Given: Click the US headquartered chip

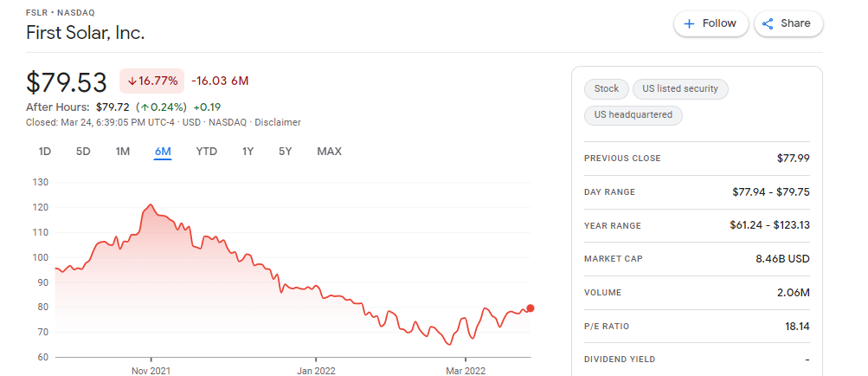Looking at the screenshot, I should (633, 115).
